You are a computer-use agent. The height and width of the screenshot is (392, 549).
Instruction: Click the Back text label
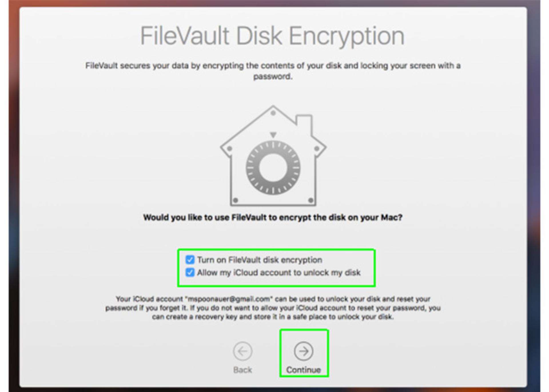[x=242, y=370]
